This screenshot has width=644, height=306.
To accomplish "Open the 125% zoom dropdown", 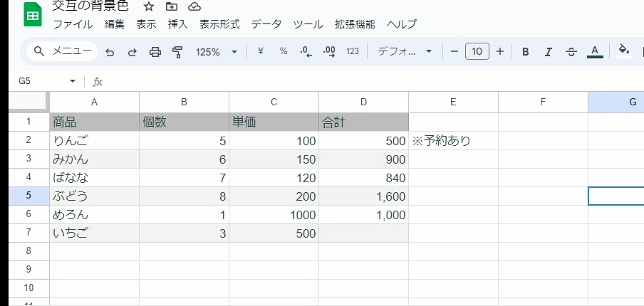I will [x=217, y=52].
